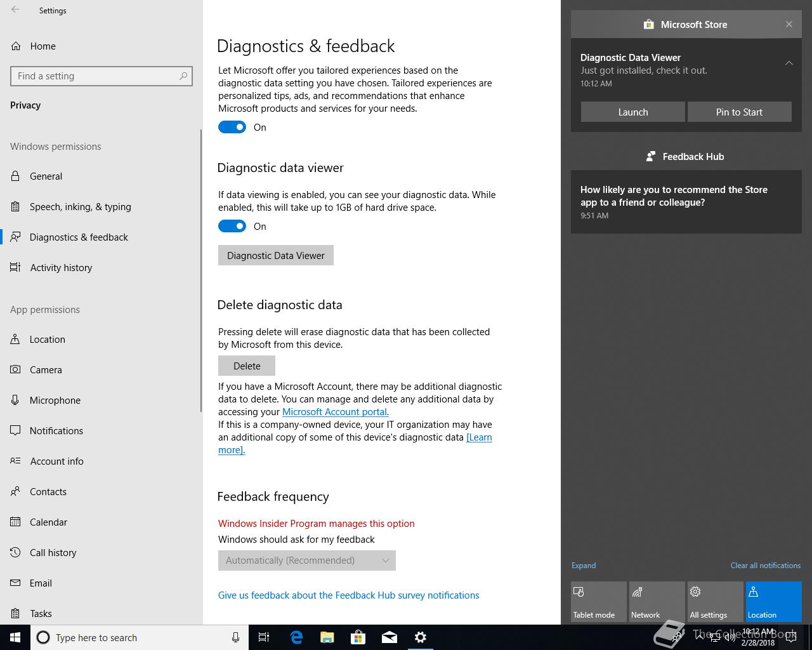Open the feedback frequency dropdown

point(307,560)
